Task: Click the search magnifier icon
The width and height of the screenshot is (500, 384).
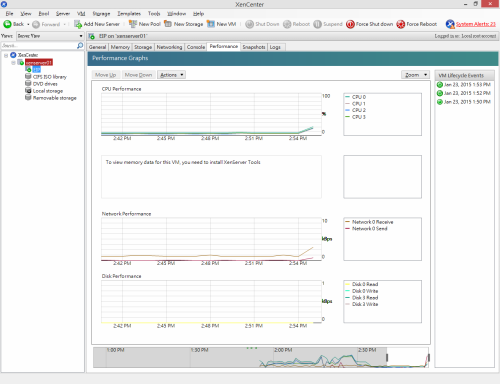Action: [80, 45]
